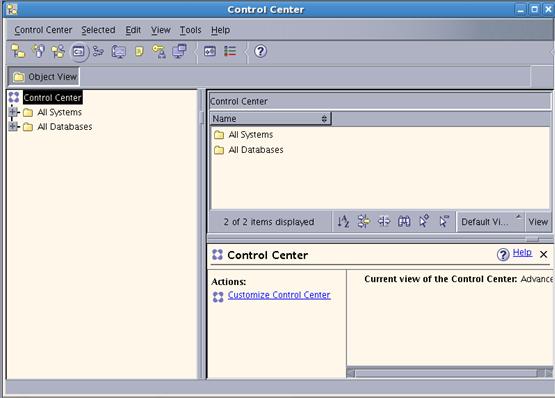
Task: Click the icon beside Customize Control Center
Action: (x=218, y=297)
